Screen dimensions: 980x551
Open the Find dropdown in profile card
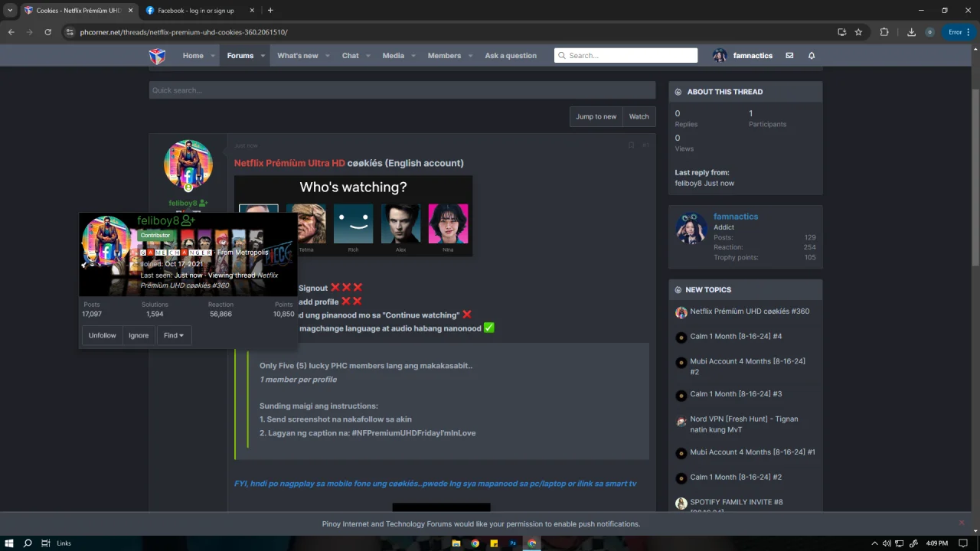click(x=174, y=335)
